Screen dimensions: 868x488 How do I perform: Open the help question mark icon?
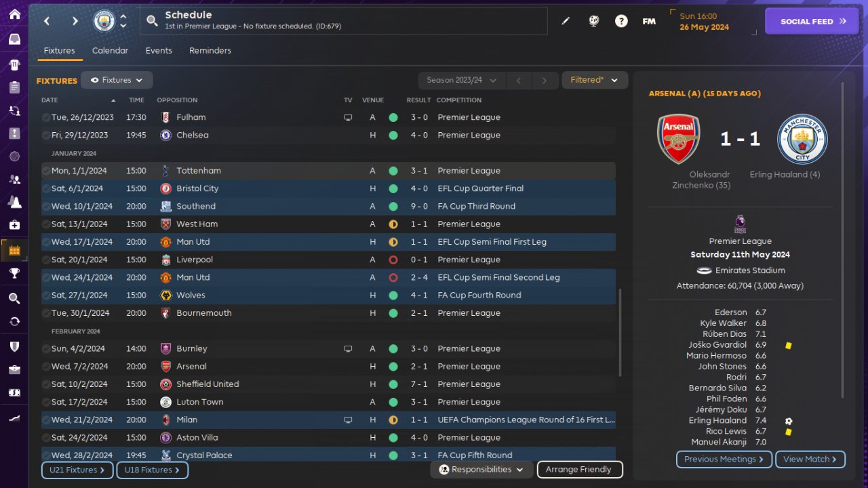(x=621, y=21)
